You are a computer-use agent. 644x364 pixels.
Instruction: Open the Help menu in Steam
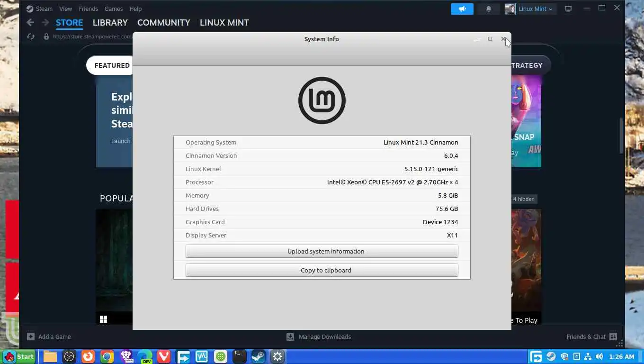pyautogui.click(x=135, y=9)
